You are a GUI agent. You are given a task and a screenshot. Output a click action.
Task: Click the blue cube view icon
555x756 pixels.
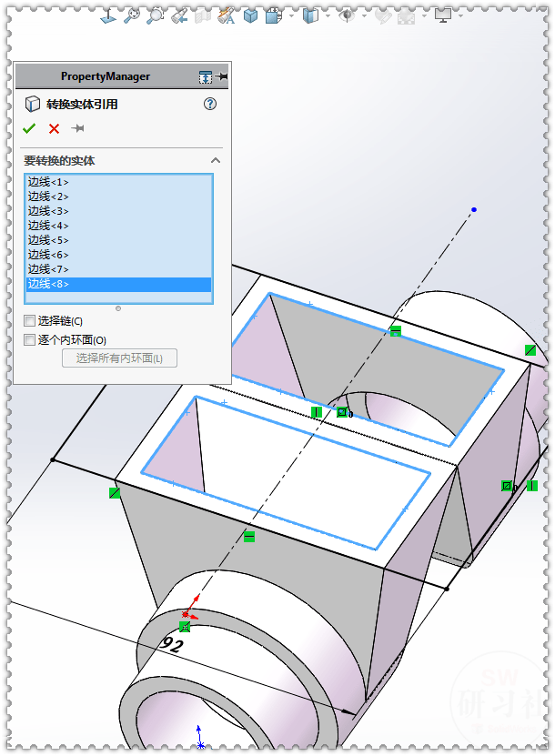click(x=250, y=17)
